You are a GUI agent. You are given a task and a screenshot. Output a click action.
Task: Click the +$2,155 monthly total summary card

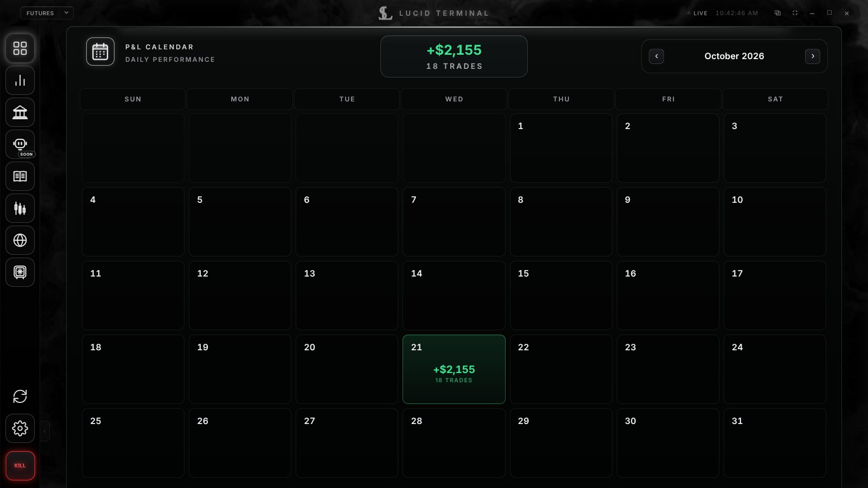tap(454, 56)
